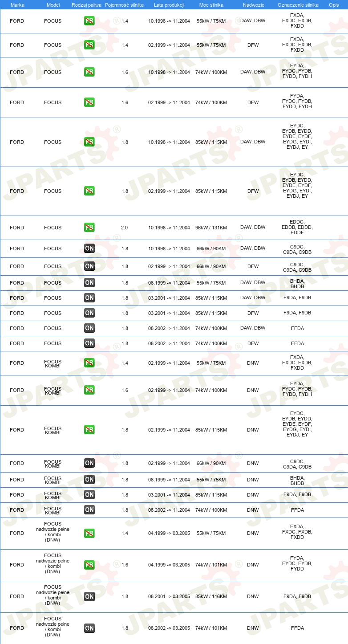
Task: Click ON diesel icon in Focus Kombi BHDA row
Action: tap(89, 480)
